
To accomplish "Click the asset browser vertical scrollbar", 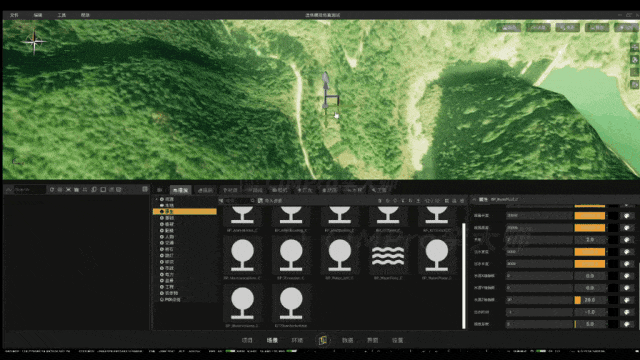I will 464,276.
